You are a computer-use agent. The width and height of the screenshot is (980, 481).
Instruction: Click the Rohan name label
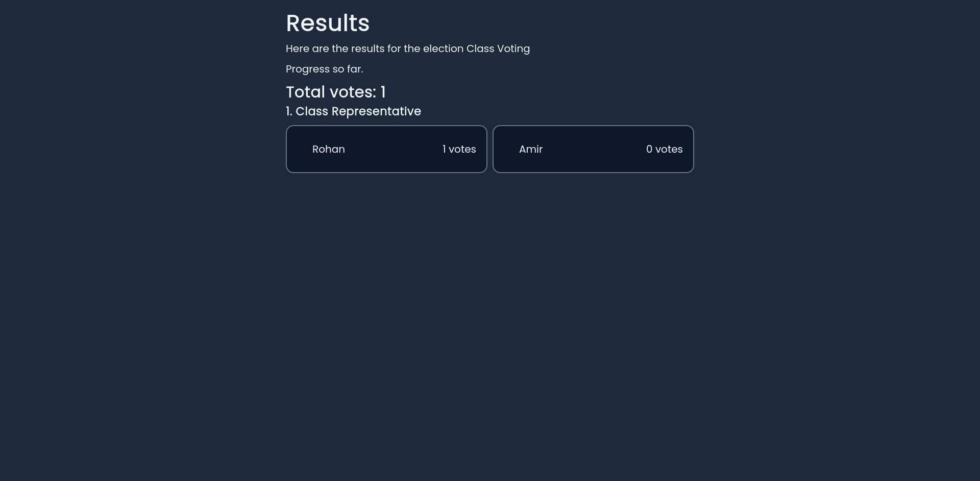click(328, 149)
